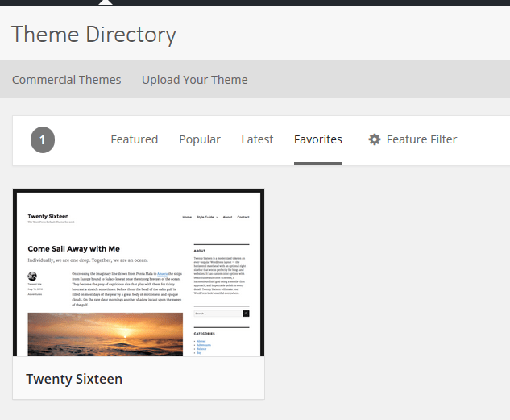510x420 pixels.
Task: Click the author avatar in Twenty Sixteen preview
Action: pyautogui.click(x=32, y=277)
